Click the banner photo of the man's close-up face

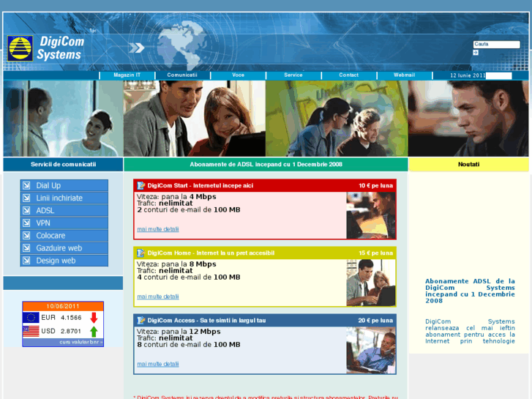pos(468,119)
